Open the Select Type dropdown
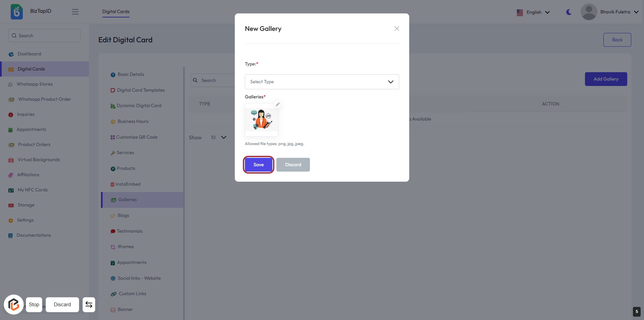 tap(322, 82)
